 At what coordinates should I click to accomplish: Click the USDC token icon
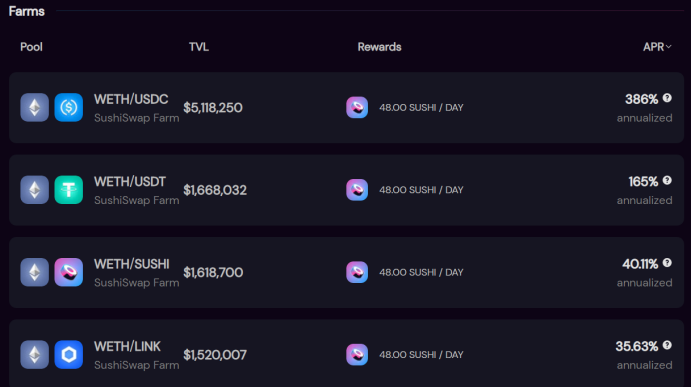tap(68, 107)
